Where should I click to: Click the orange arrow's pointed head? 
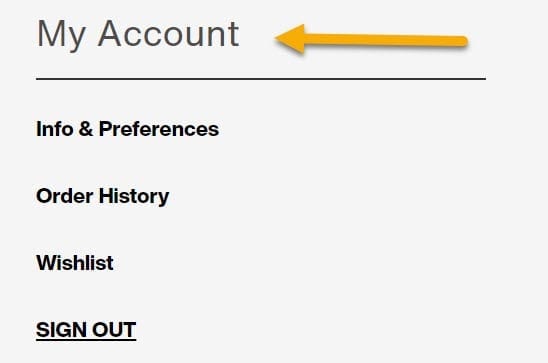(x=290, y=39)
